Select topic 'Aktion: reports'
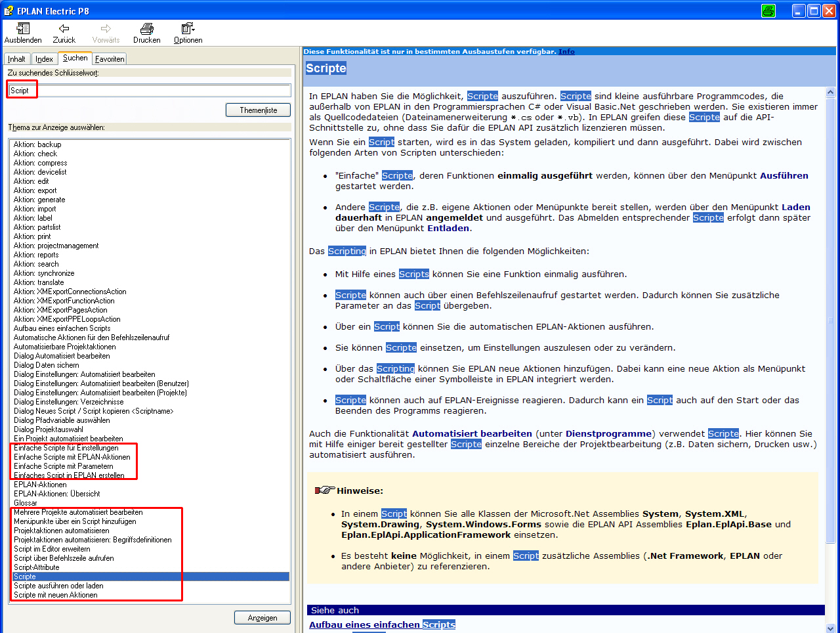This screenshot has width=840, height=633. tap(36, 255)
